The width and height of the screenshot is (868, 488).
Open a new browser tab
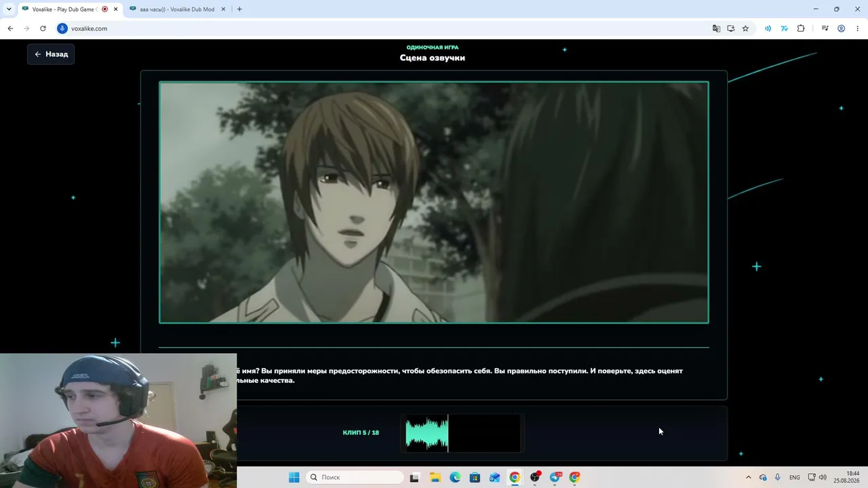239,9
